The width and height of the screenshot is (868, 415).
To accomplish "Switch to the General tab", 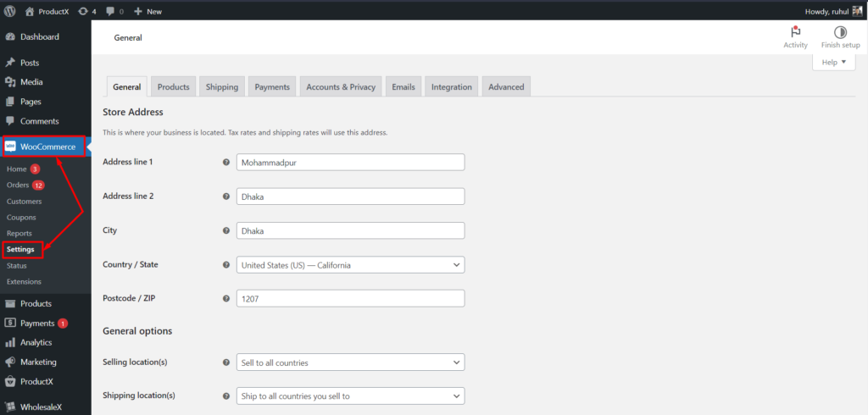I will tap(127, 87).
